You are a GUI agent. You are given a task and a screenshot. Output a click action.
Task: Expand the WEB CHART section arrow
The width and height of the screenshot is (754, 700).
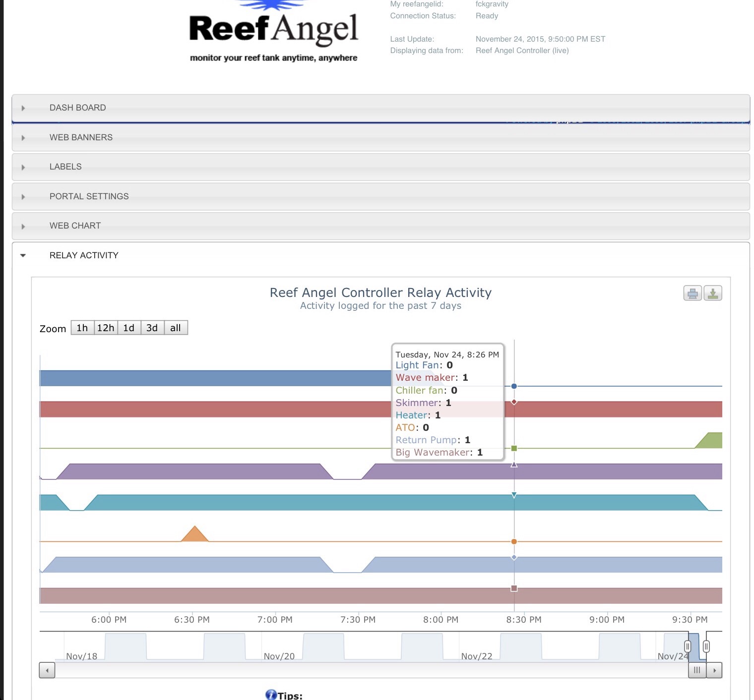(x=23, y=226)
